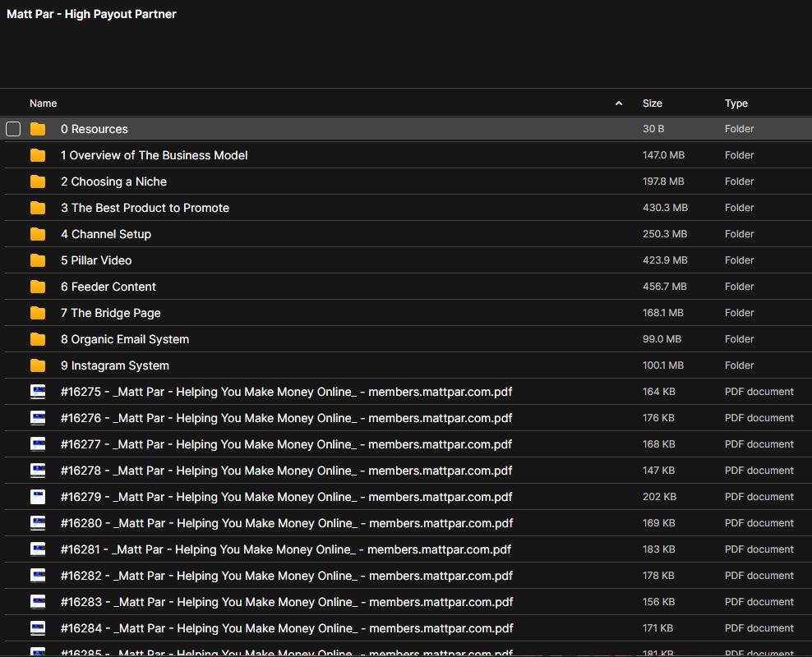The width and height of the screenshot is (812, 657).
Task: Click the folder icon for Pillar Video
Action: (38, 260)
